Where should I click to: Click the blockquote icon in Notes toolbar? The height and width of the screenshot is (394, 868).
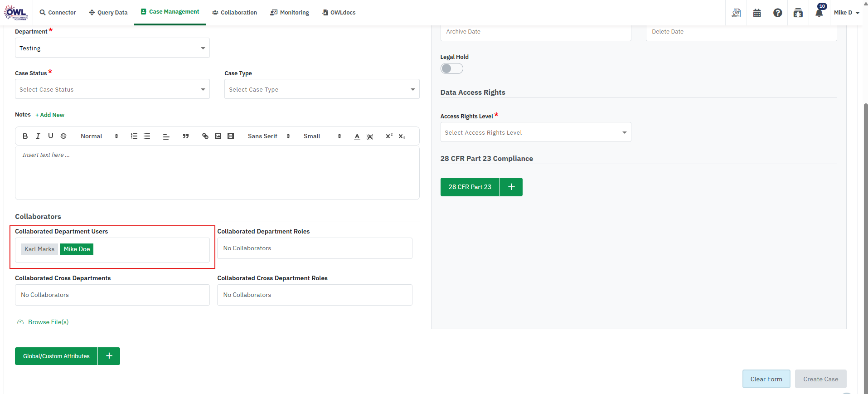coord(185,136)
